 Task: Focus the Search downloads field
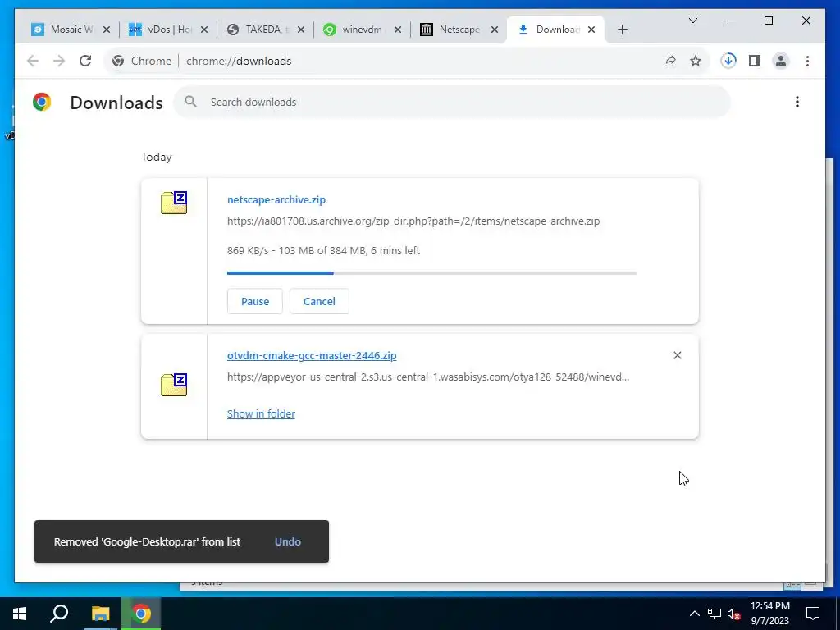tap(451, 102)
